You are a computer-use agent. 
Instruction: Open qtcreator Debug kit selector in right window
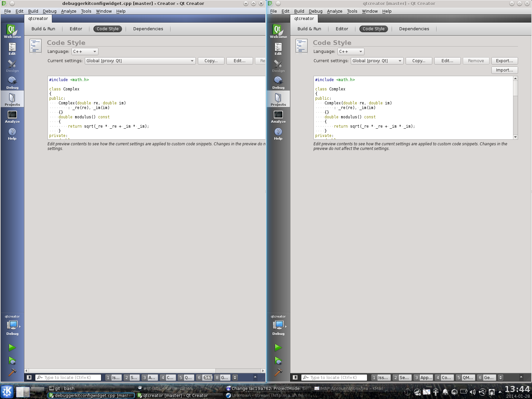coord(278,325)
